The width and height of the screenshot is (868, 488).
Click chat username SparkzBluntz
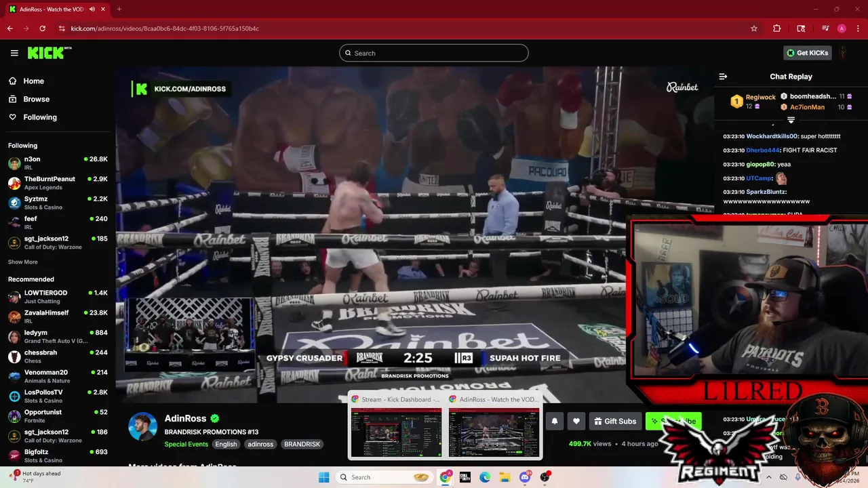766,192
